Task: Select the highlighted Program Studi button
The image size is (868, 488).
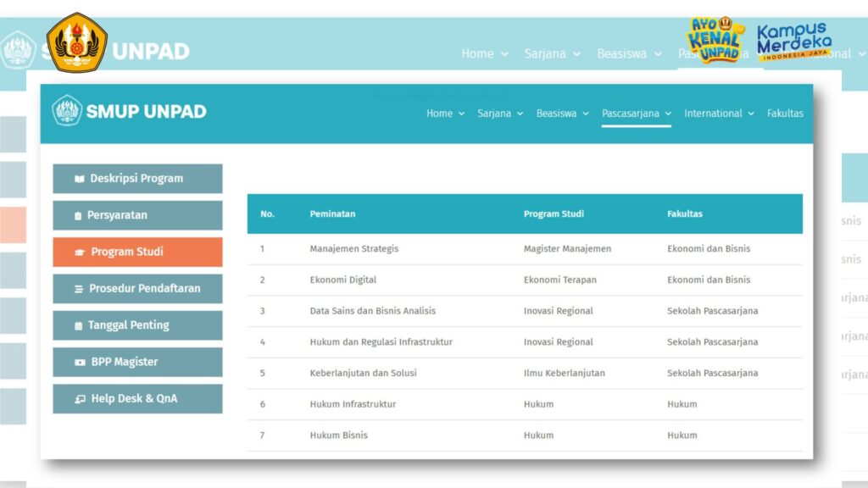Action: click(x=138, y=252)
